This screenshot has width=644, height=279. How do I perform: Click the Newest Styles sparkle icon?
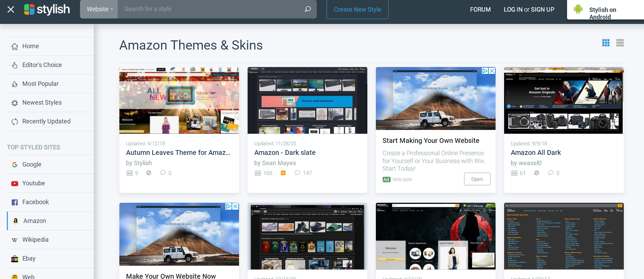point(15,103)
